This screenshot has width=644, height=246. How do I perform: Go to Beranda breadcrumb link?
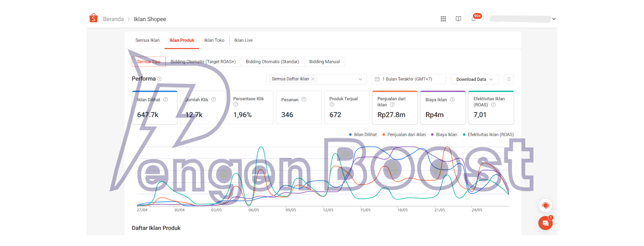[113, 19]
